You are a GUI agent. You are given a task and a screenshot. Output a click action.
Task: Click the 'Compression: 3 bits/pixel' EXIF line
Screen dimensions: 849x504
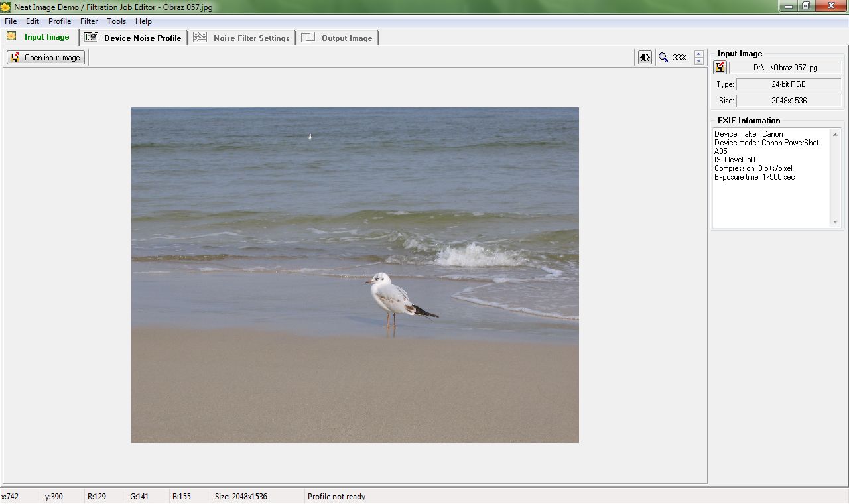[x=753, y=168]
